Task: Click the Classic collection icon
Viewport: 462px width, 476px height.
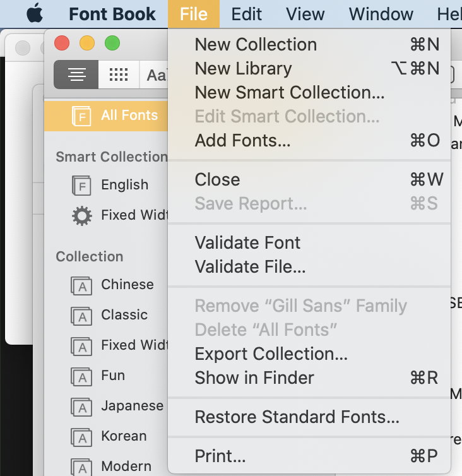Action: (81, 316)
